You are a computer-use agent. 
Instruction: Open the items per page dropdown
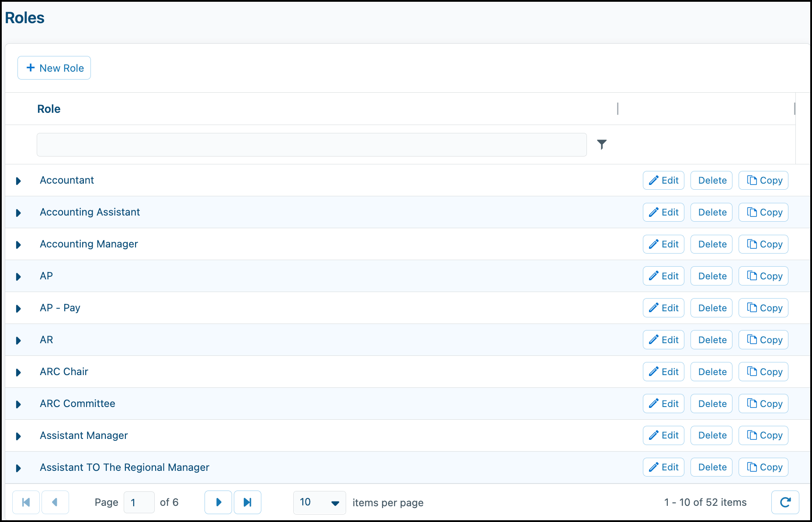(319, 502)
